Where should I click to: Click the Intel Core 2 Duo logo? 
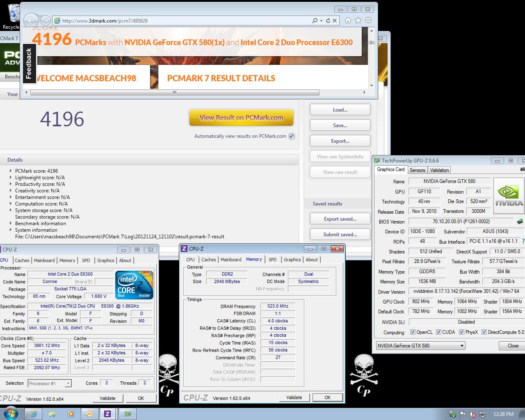(x=134, y=285)
